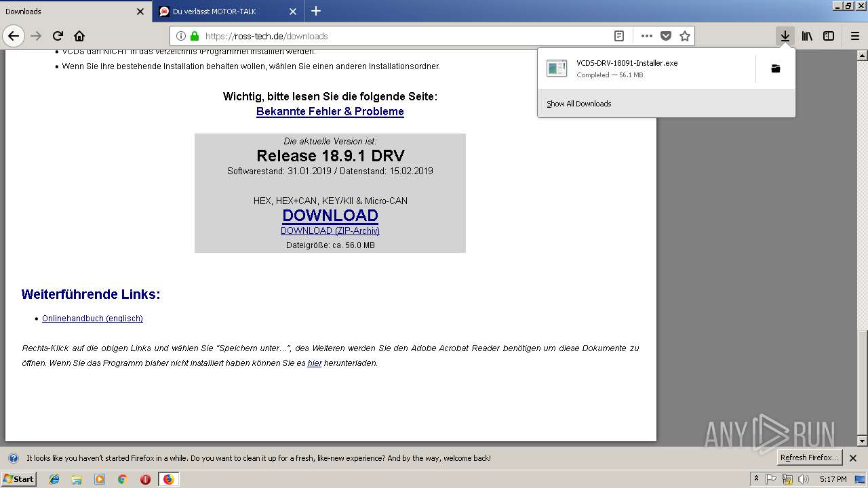Click the 5:17 PM taskbar clock

(x=833, y=479)
